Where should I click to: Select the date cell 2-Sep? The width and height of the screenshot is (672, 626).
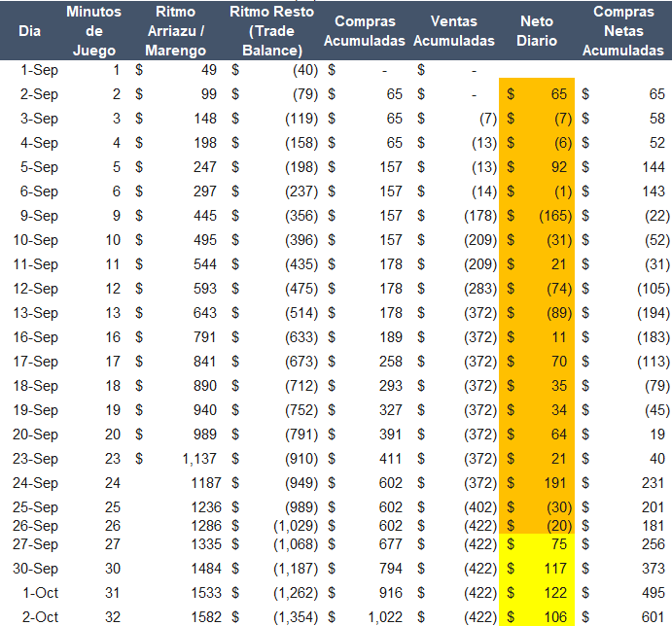point(39,94)
